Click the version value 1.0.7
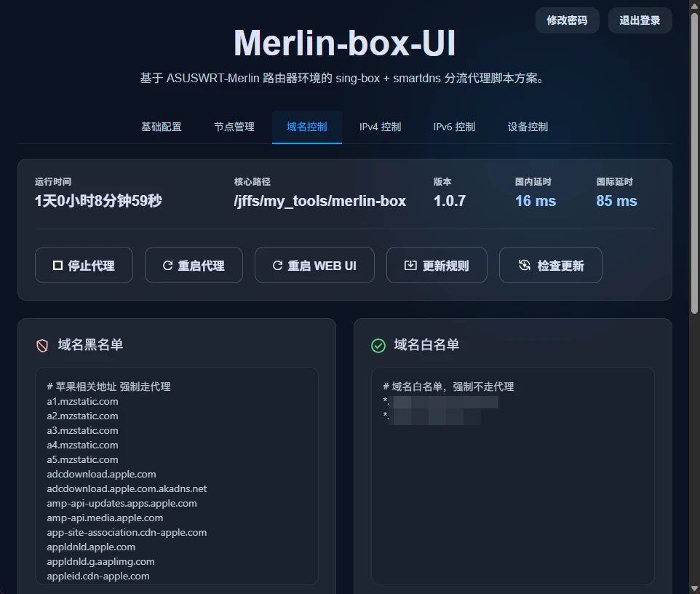The width and height of the screenshot is (700, 594). (x=450, y=201)
